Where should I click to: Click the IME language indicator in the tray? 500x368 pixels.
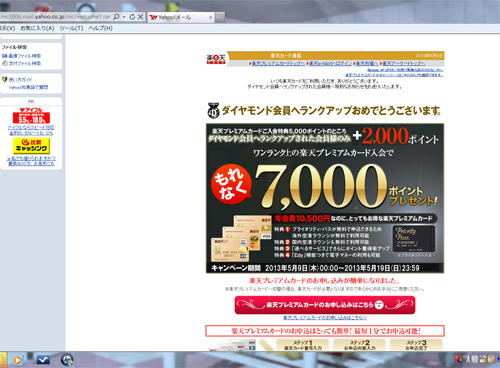click(472, 359)
